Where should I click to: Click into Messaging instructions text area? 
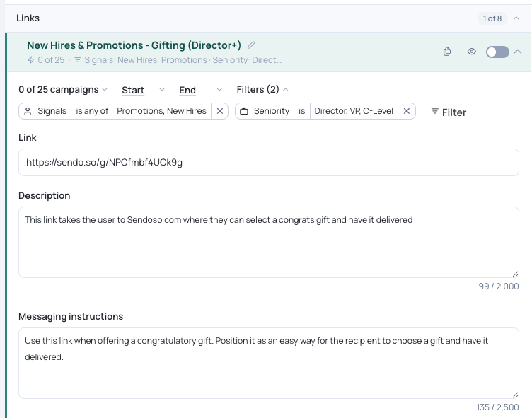[x=269, y=363]
